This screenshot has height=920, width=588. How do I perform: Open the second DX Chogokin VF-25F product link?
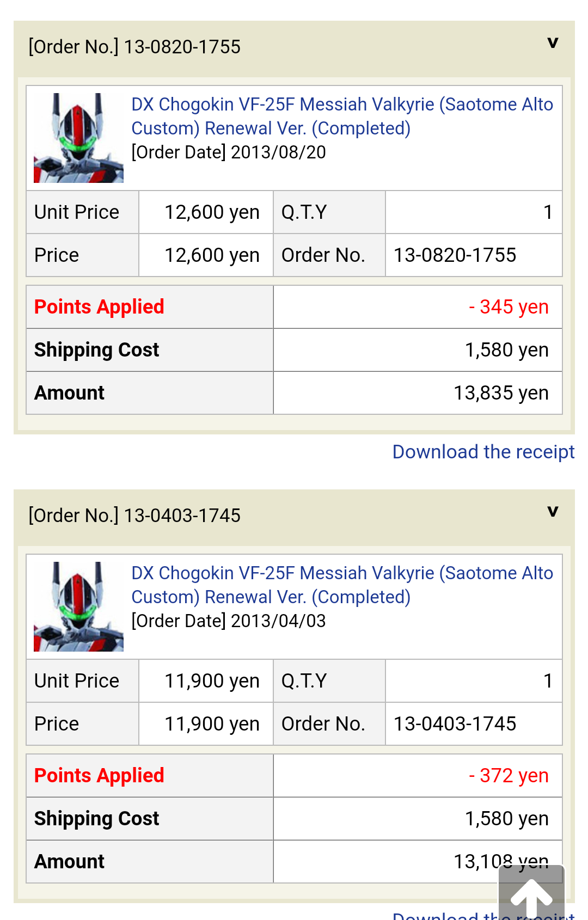(342, 585)
